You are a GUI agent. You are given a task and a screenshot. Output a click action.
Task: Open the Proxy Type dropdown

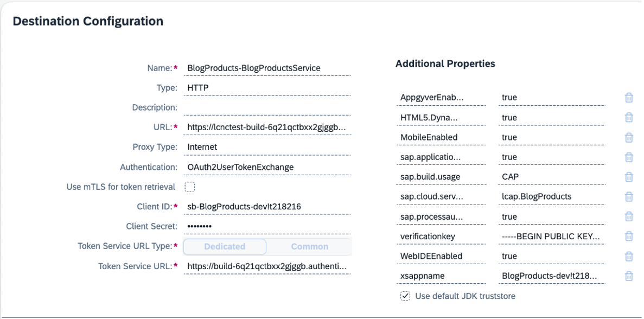[x=268, y=147]
